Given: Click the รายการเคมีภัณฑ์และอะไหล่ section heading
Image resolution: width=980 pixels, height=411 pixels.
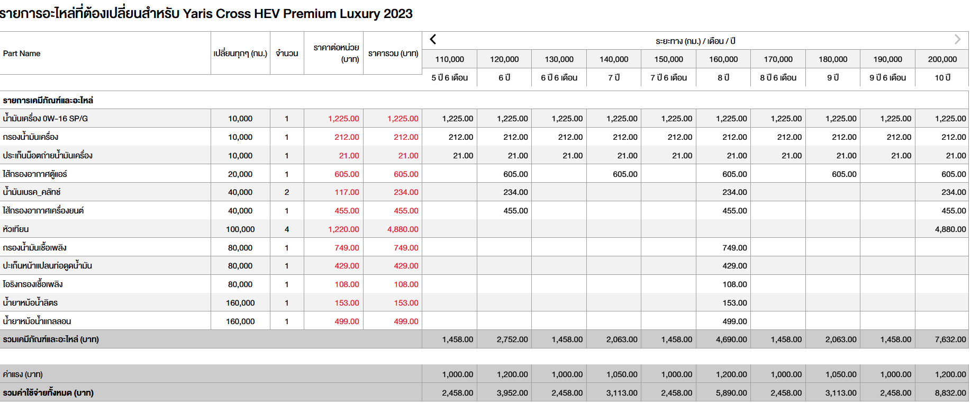Looking at the screenshot, I should [48, 100].
